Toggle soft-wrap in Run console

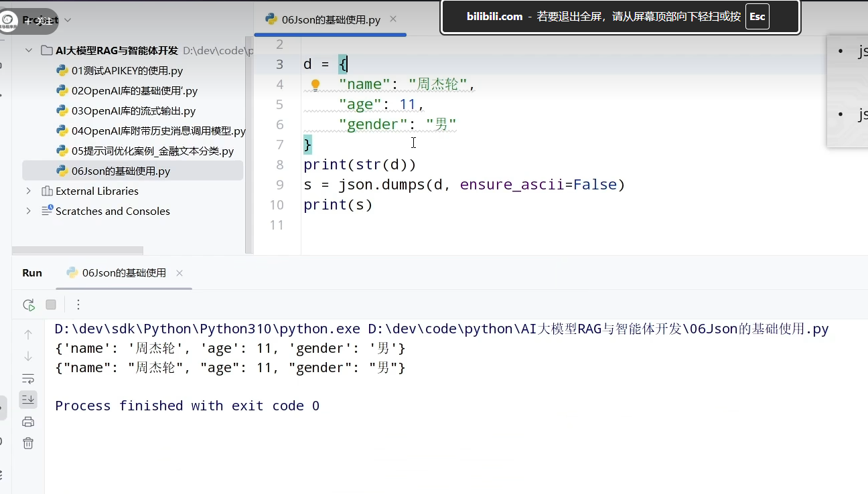28,378
